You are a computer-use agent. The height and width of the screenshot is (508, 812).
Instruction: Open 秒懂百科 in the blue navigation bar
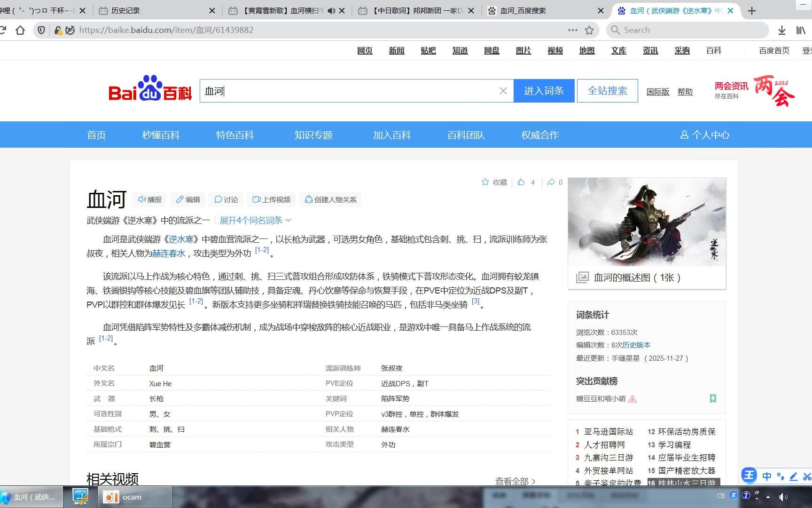tap(161, 135)
